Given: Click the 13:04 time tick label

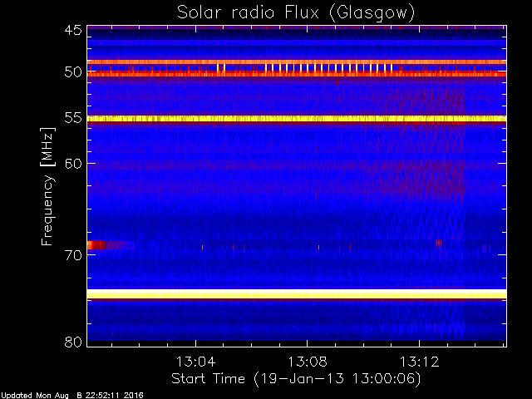Looking at the screenshot, I should (x=196, y=362).
